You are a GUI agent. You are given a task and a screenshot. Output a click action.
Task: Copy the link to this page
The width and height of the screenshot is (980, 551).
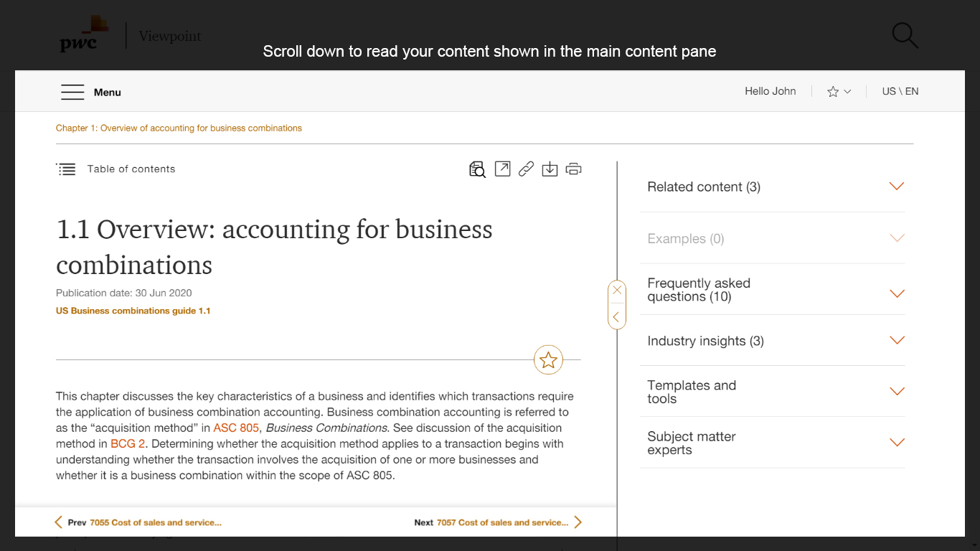526,169
